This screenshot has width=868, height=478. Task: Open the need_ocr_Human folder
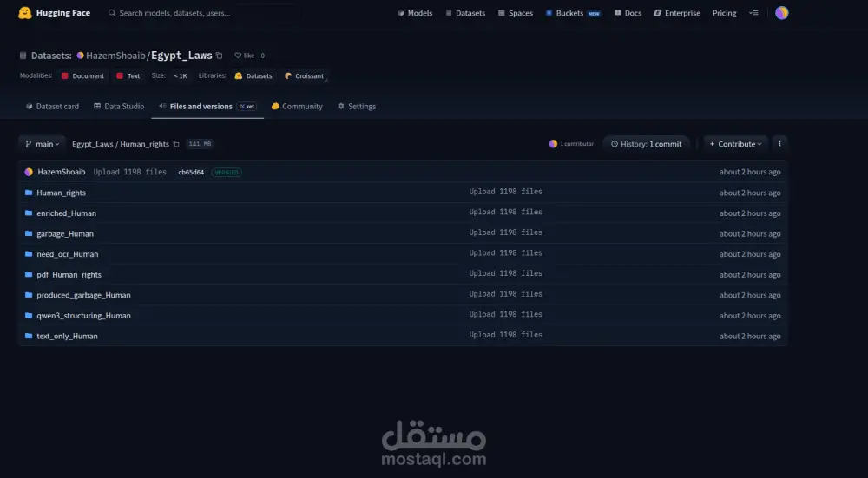click(68, 254)
